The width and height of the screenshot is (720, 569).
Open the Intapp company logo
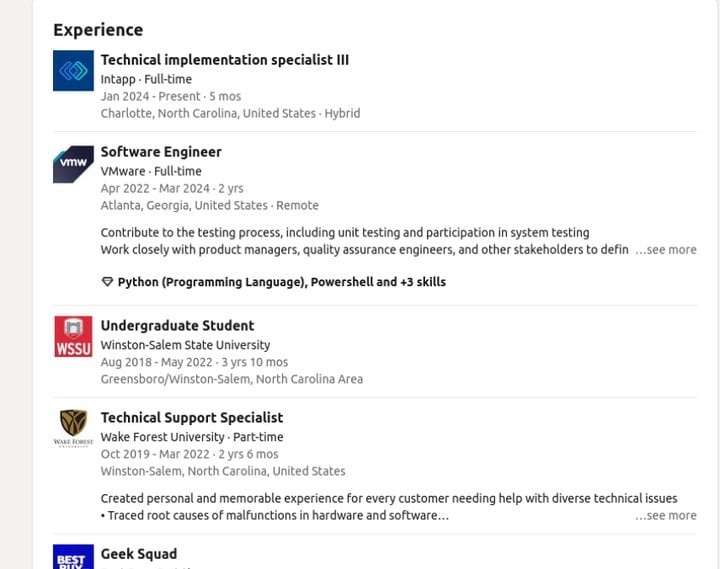point(73,71)
